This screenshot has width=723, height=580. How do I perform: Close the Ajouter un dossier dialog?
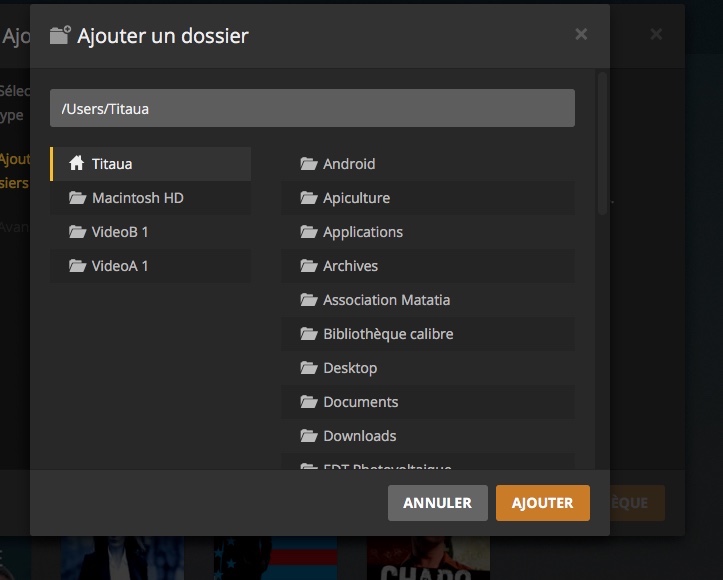tap(581, 34)
